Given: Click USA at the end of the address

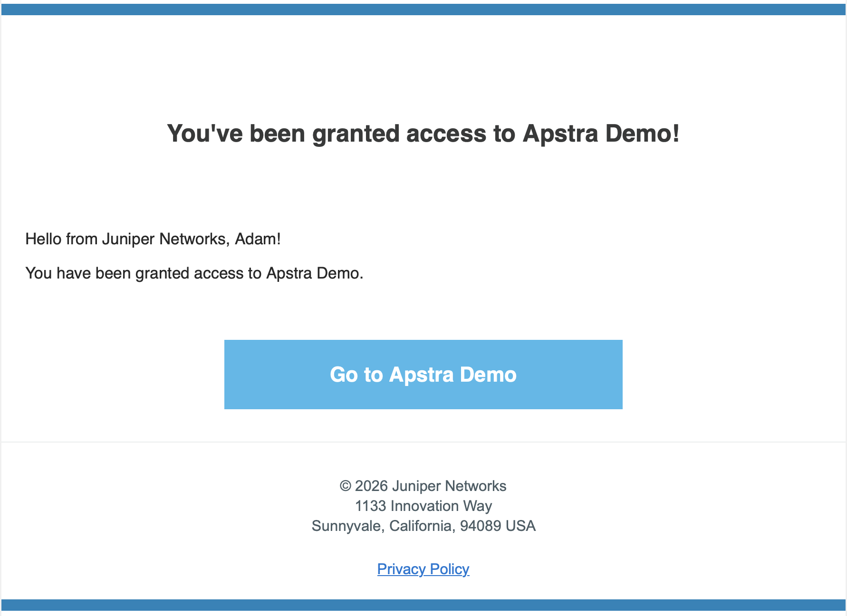Looking at the screenshot, I should (x=520, y=526).
